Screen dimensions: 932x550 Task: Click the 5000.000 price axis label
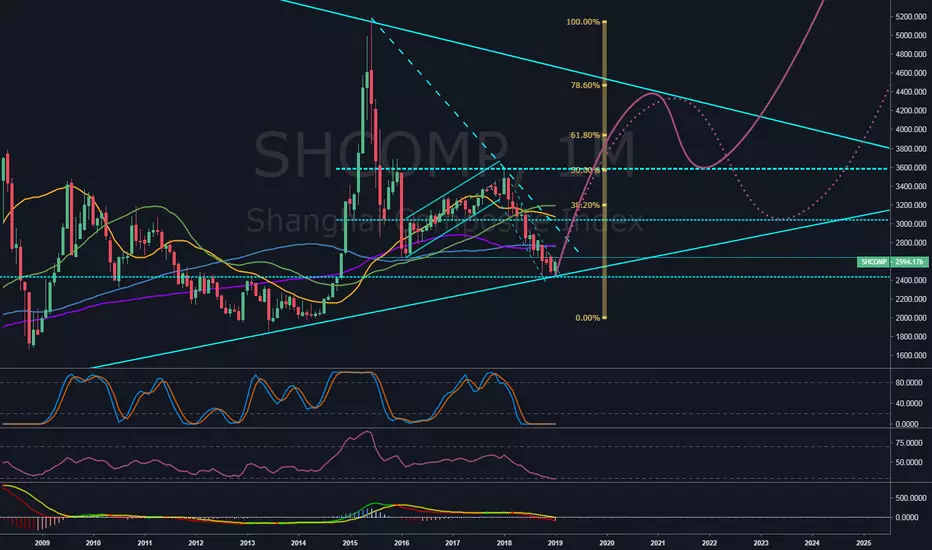pos(911,36)
